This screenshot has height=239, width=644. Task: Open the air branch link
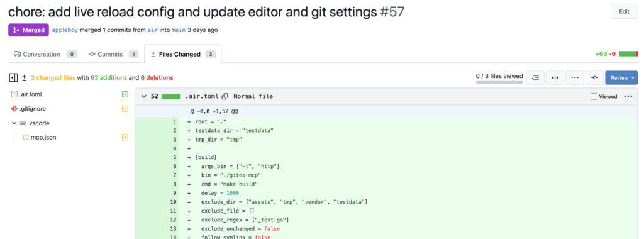[152, 30]
